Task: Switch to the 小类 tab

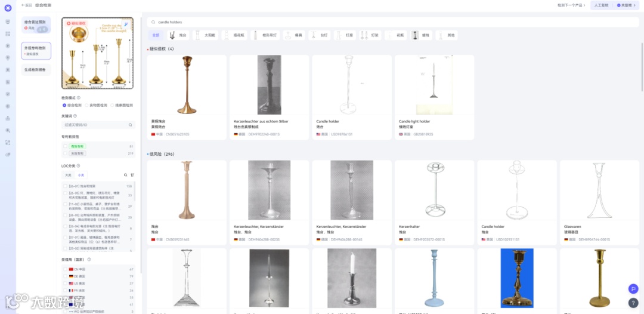Action: pyautogui.click(x=80, y=175)
